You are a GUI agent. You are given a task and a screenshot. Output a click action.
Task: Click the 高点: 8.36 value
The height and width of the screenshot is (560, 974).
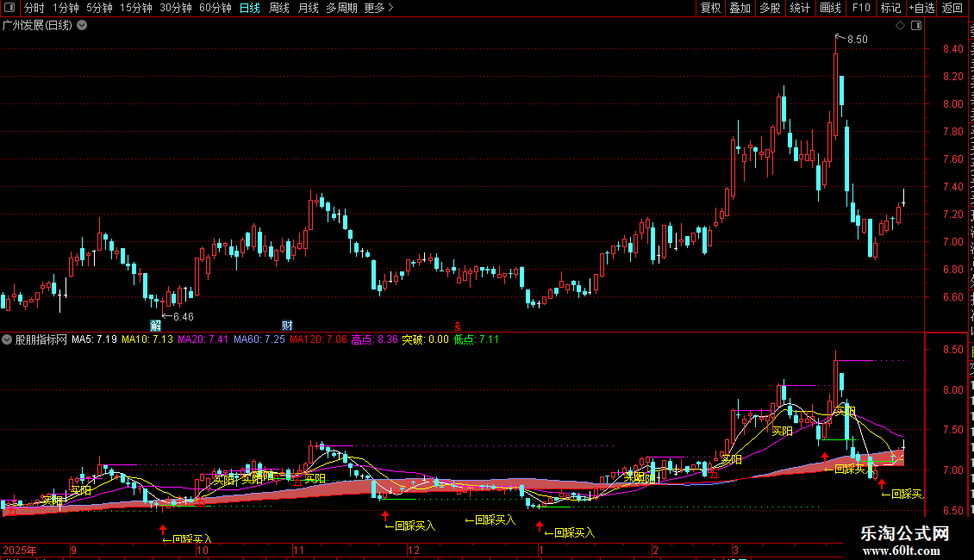click(374, 339)
